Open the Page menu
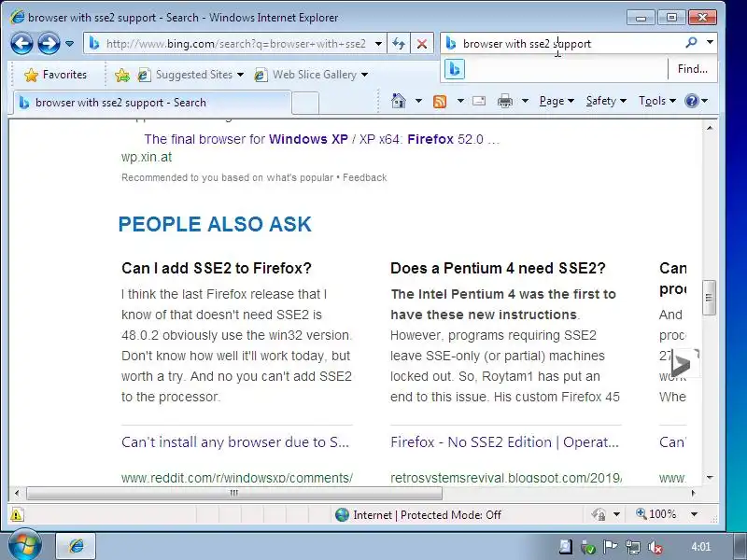The height and width of the screenshot is (560, 747). (557, 101)
